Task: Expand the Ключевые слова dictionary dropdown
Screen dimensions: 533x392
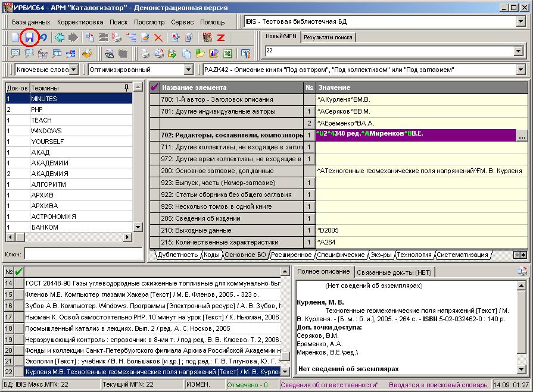Action: point(74,70)
